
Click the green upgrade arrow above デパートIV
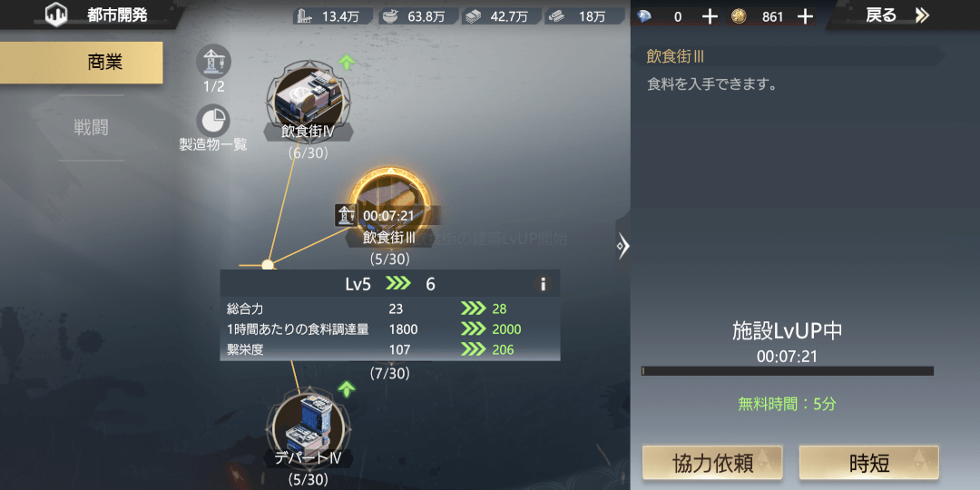click(x=347, y=388)
